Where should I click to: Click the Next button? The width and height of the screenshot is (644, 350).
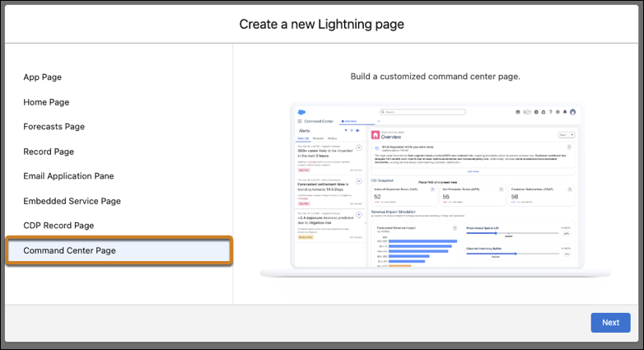coord(610,323)
